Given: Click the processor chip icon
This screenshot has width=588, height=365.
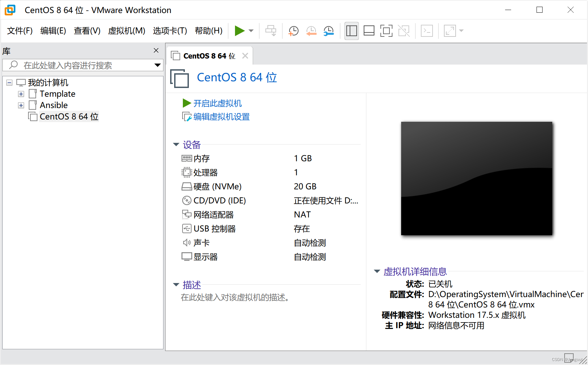Looking at the screenshot, I should [x=187, y=172].
